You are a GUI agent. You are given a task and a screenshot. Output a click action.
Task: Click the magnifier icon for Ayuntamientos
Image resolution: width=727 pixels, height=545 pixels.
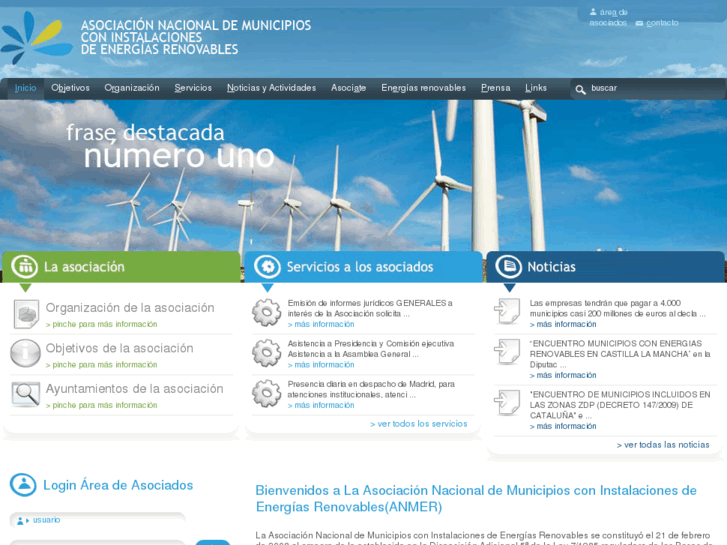[26, 394]
